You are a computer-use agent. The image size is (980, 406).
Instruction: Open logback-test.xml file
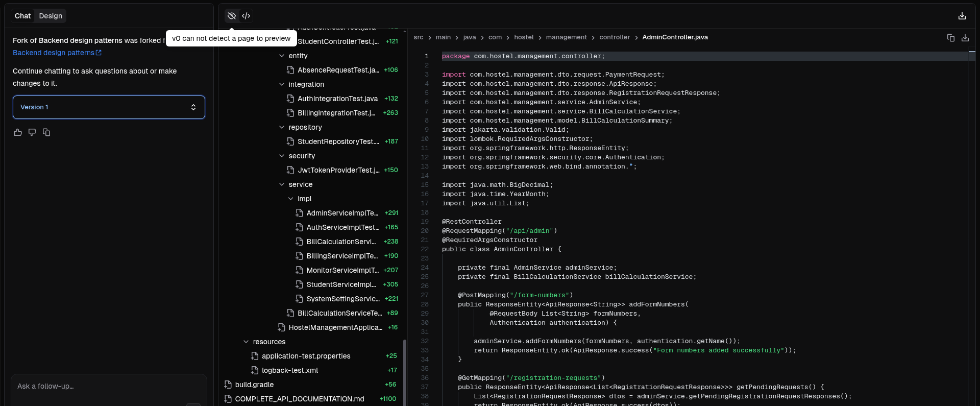coord(290,370)
